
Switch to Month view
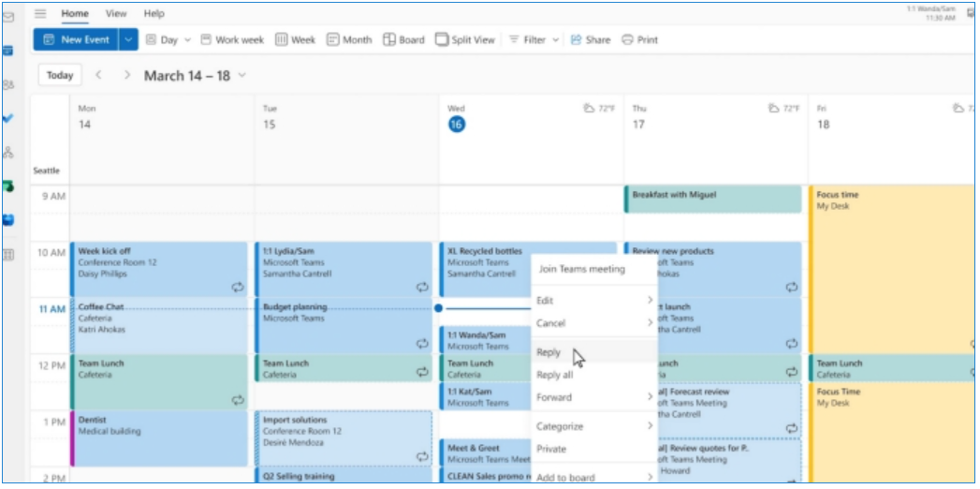coord(349,40)
